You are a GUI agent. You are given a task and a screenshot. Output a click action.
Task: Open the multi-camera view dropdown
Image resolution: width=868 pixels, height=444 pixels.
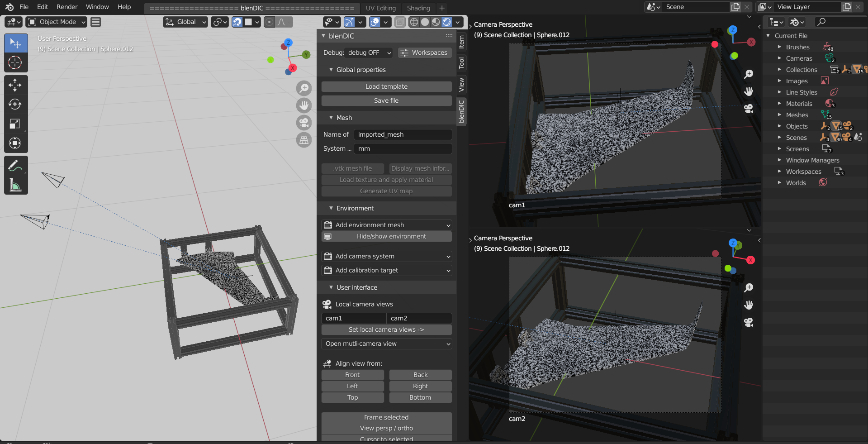coord(387,344)
